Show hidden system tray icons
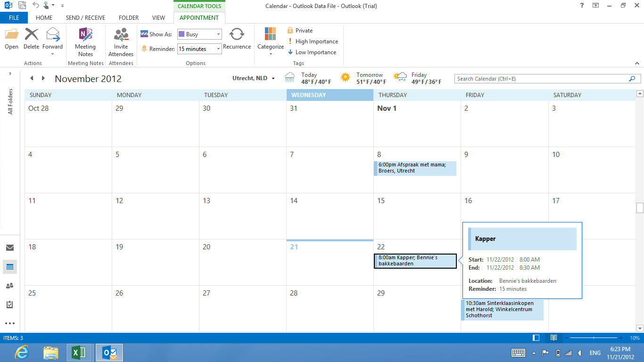The height and width of the screenshot is (362, 644). 534,353
